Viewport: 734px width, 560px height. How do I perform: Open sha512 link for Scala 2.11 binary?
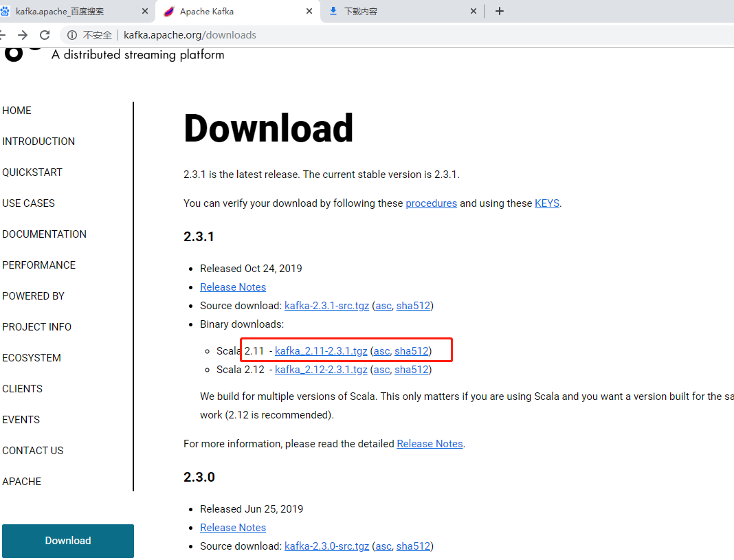(x=412, y=351)
